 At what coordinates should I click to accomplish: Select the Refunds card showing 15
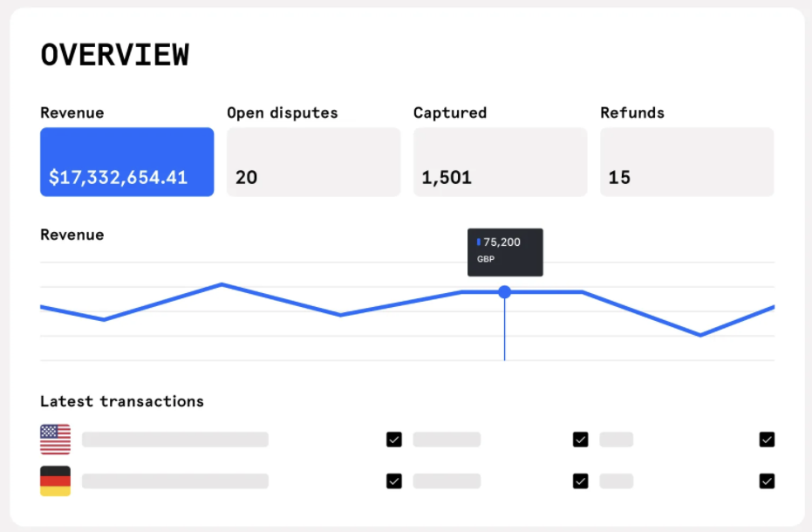click(x=686, y=161)
